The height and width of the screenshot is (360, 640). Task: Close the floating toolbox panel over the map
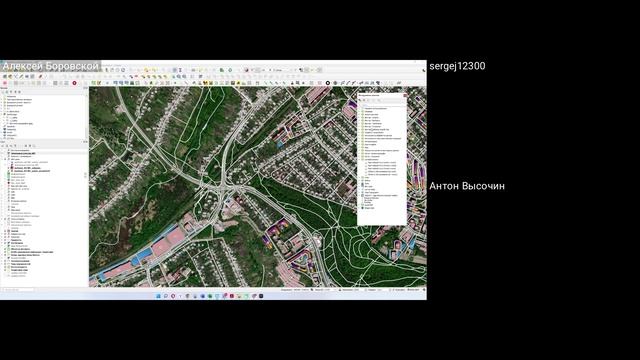tap(405, 95)
